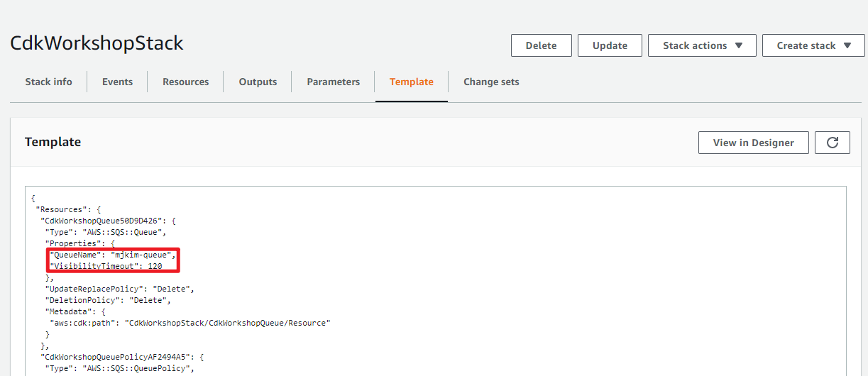
Task: Click the View in Designer button
Action: pyautogui.click(x=754, y=143)
